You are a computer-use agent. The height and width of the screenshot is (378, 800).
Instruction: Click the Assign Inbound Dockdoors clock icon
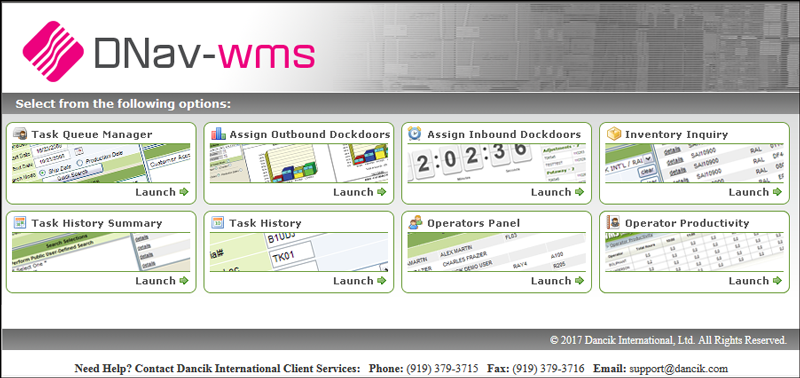coord(415,134)
